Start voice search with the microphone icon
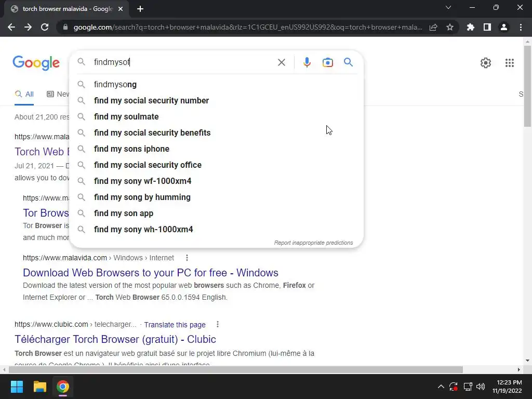This screenshot has height=399, width=532. tap(307, 62)
